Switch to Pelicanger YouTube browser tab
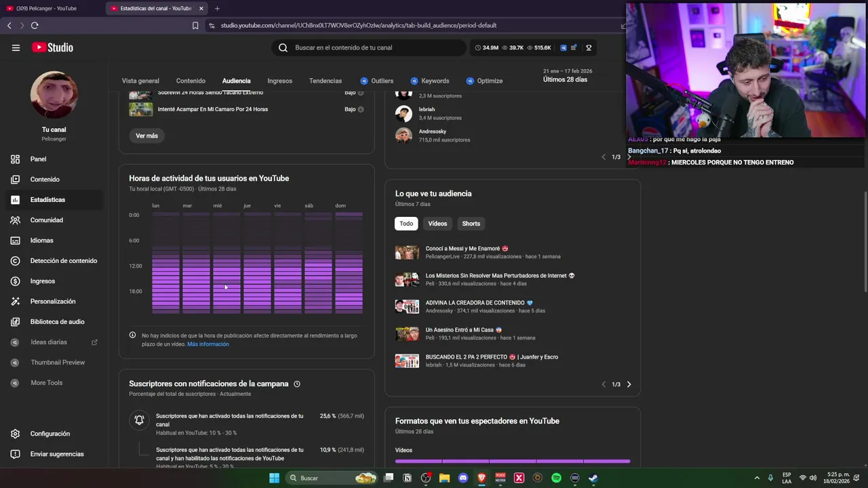The width and height of the screenshot is (868, 488). [52, 8]
